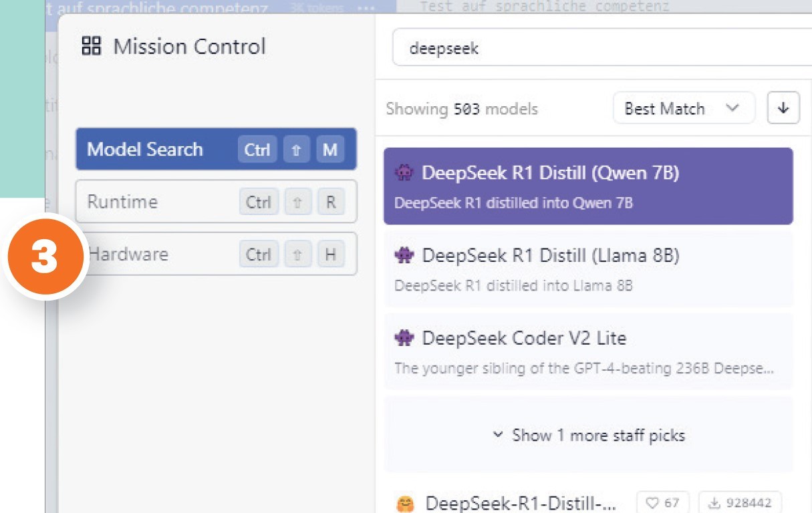Click the Hugging Face emoji beside DeepSeek-R1-Distill

tap(404, 503)
